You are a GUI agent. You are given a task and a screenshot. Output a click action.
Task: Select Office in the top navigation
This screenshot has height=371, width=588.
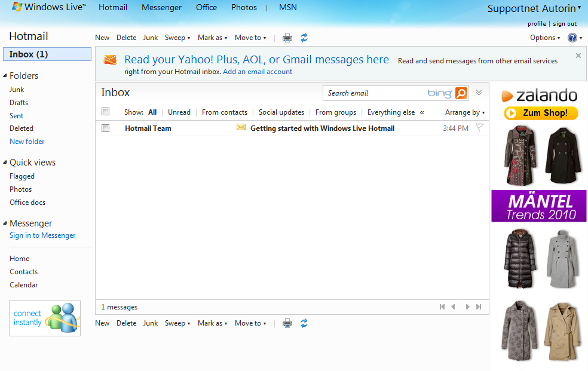pyautogui.click(x=206, y=7)
